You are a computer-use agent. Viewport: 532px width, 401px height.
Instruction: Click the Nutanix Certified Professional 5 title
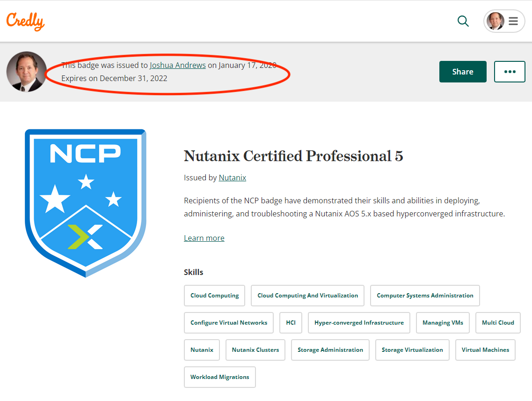293,156
